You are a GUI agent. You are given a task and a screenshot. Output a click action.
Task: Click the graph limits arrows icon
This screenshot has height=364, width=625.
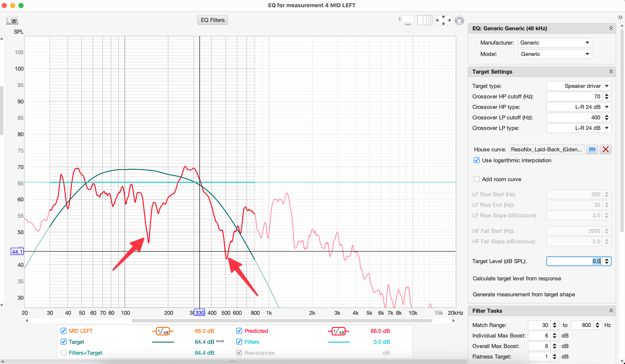[443, 20]
